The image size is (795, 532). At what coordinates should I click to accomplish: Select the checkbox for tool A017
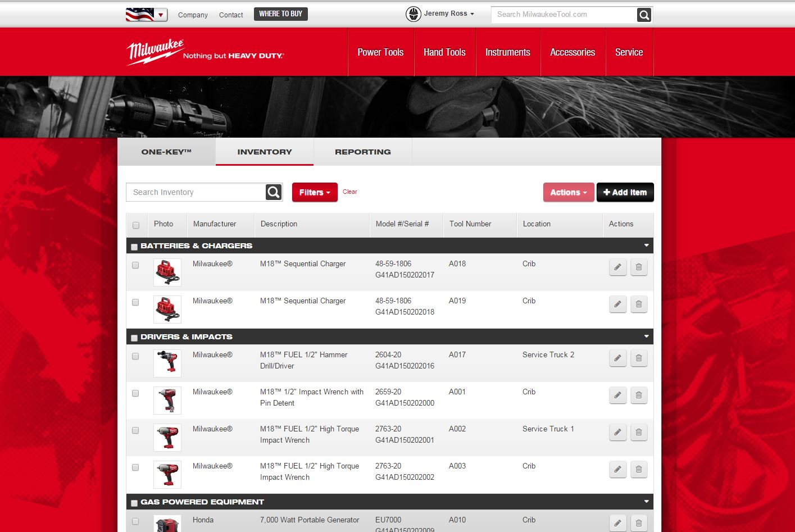pos(135,356)
